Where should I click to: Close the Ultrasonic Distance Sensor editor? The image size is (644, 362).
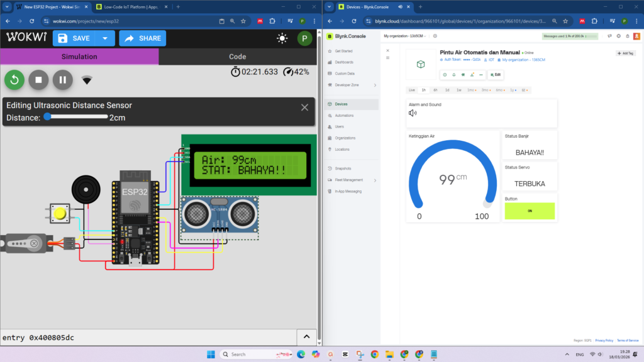[304, 107]
